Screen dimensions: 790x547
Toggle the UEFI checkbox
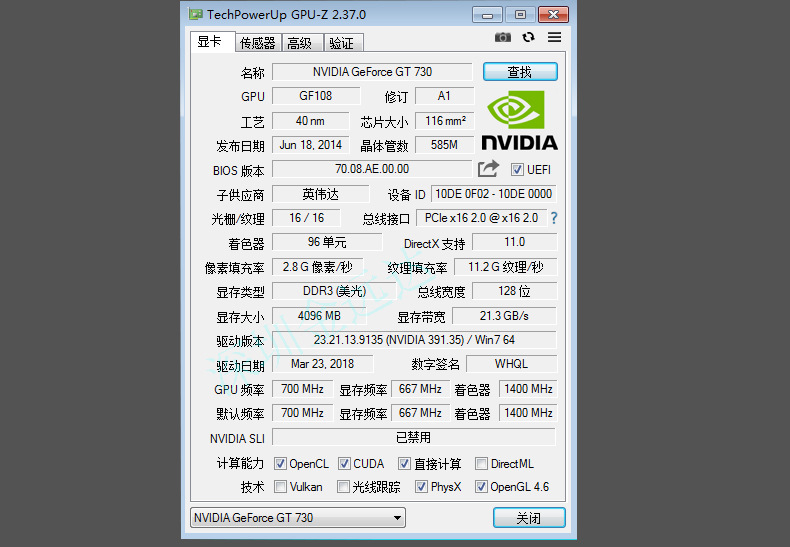click(517, 170)
